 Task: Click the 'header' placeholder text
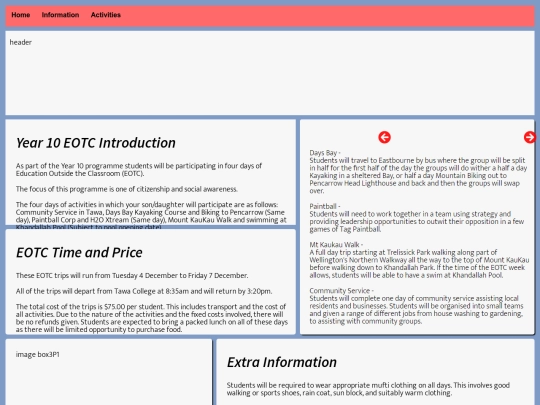click(21, 42)
